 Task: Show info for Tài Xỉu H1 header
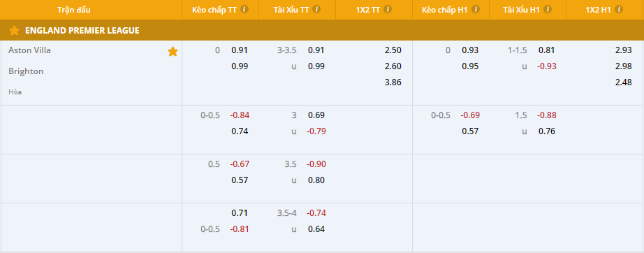click(548, 10)
